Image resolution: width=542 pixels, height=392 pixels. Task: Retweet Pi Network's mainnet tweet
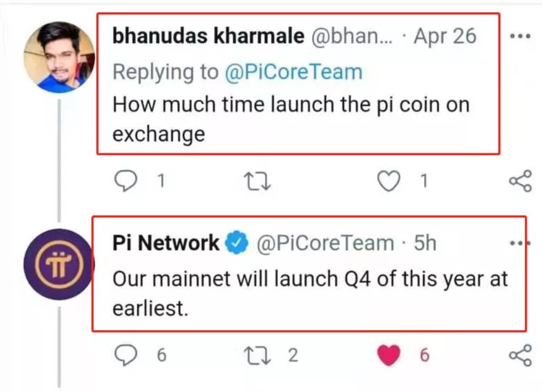click(x=257, y=356)
